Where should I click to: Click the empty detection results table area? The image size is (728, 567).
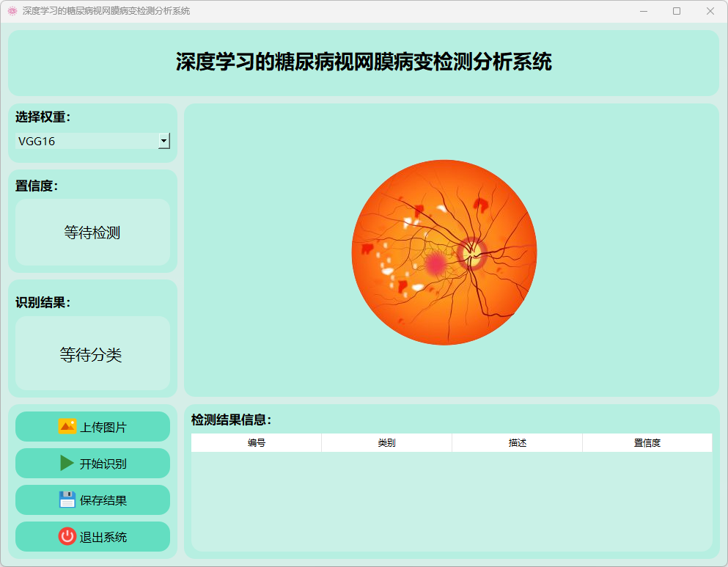[451, 500]
